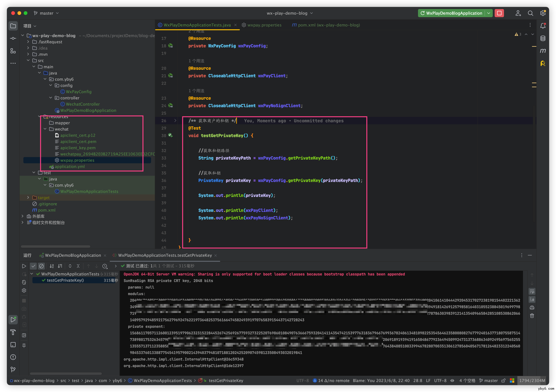This screenshot has width=556, height=392.
Task: Collapse the wechat folder
Action: [x=45, y=129]
